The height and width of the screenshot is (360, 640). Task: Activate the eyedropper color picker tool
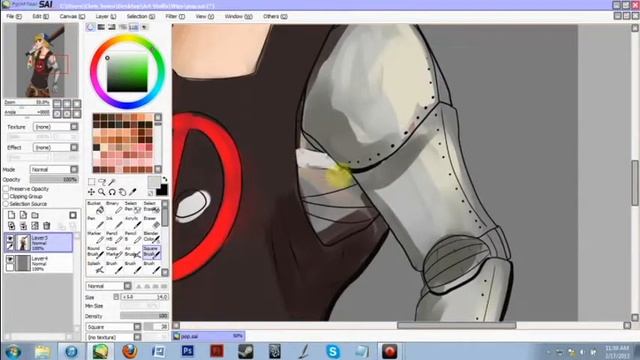point(133,192)
